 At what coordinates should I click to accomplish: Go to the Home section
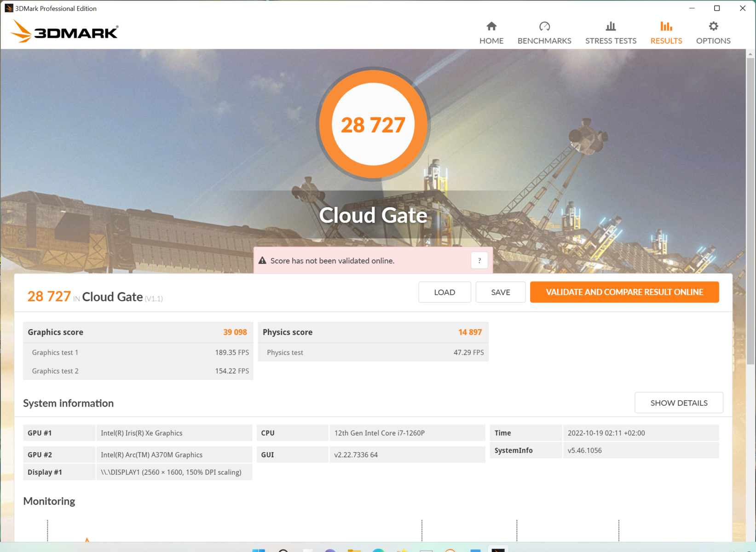point(491,33)
